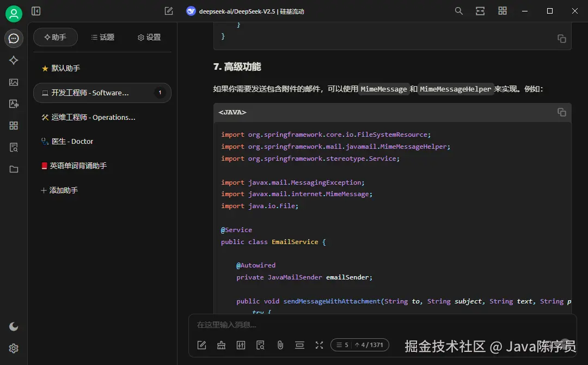Screen dimensions: 588x365
Task: Open the agents sparkle icon in sidebar
Action: [x=14, y=60]
